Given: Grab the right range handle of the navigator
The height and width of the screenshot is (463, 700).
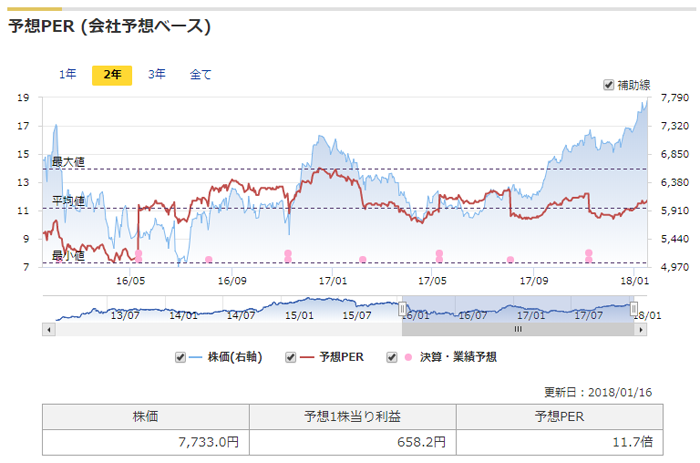Looking at the screenshot, I should [634, 309].
